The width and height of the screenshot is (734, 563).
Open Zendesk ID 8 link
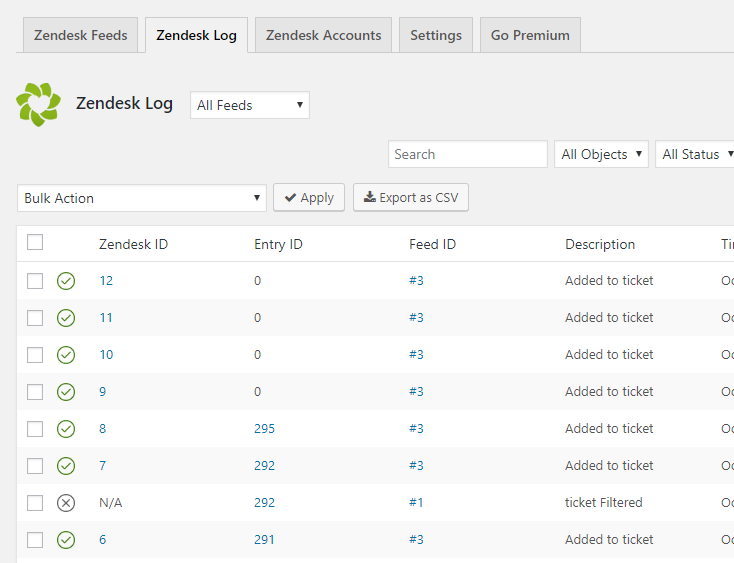(103, 429)
